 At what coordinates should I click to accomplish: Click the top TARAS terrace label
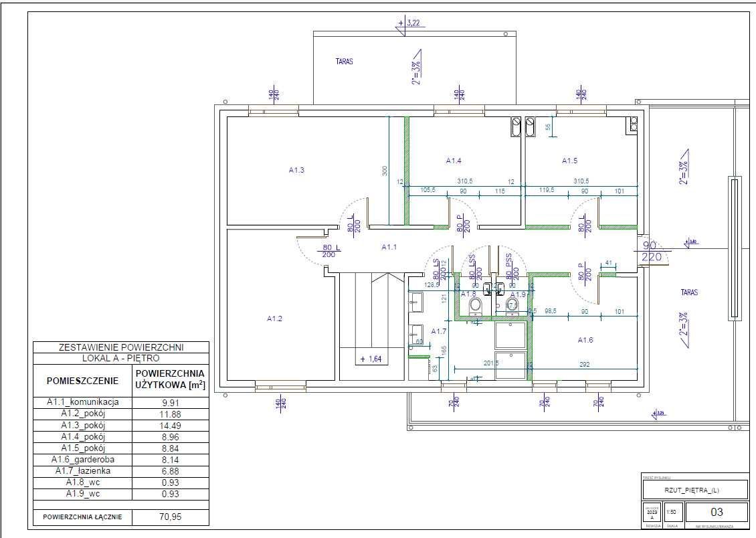(x=345, y=62)
